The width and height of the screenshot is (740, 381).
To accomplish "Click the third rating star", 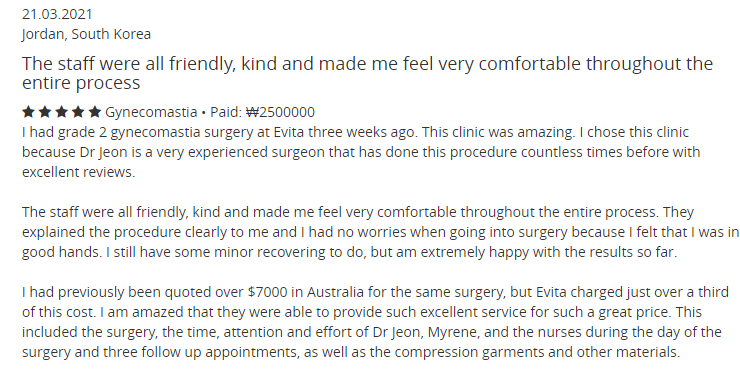I will (62, 112).
